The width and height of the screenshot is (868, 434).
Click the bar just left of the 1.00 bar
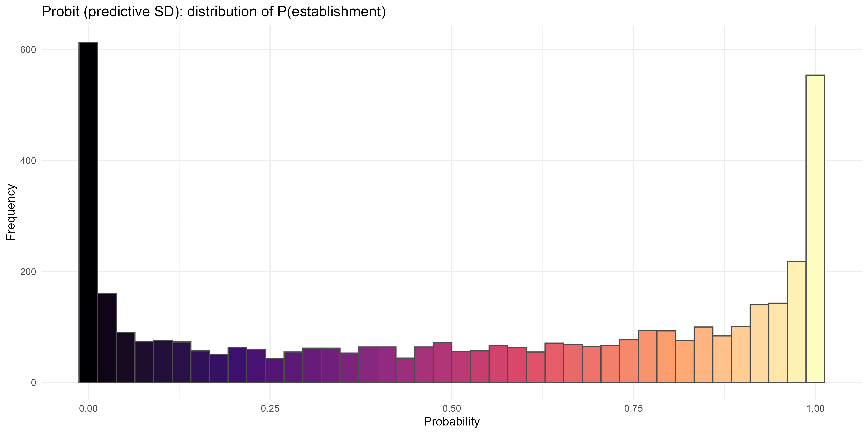tap(796, 322)
